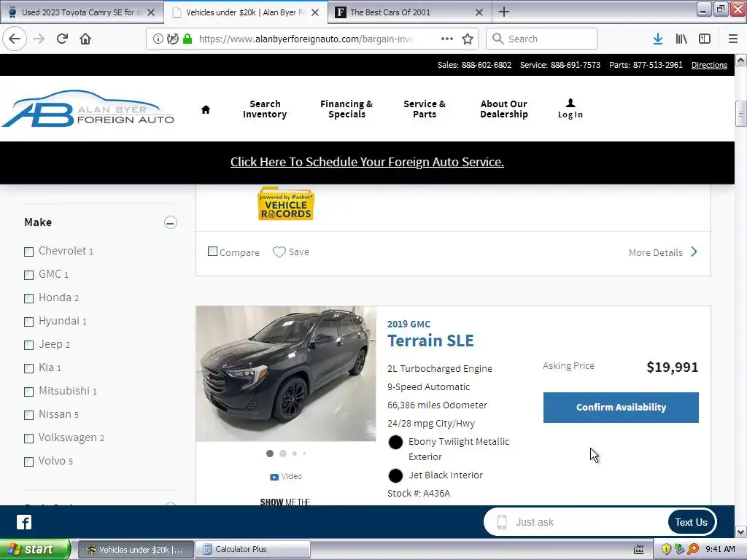Open the Library icon in toolbar
747x560 pixels.
681,39
